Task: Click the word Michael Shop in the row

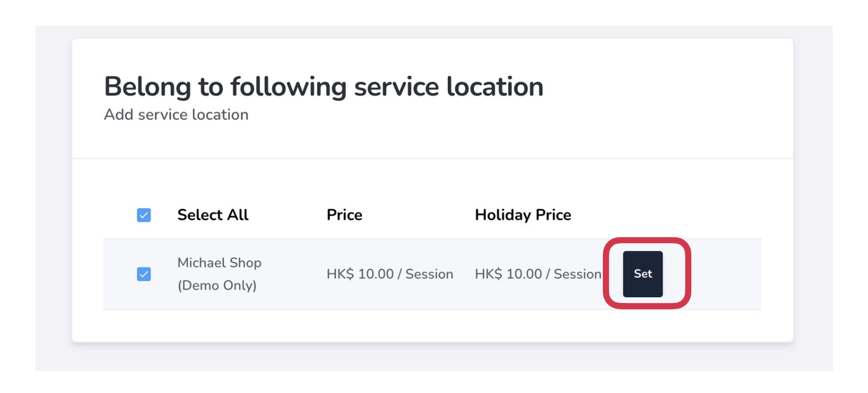Action: pos(219,263)
